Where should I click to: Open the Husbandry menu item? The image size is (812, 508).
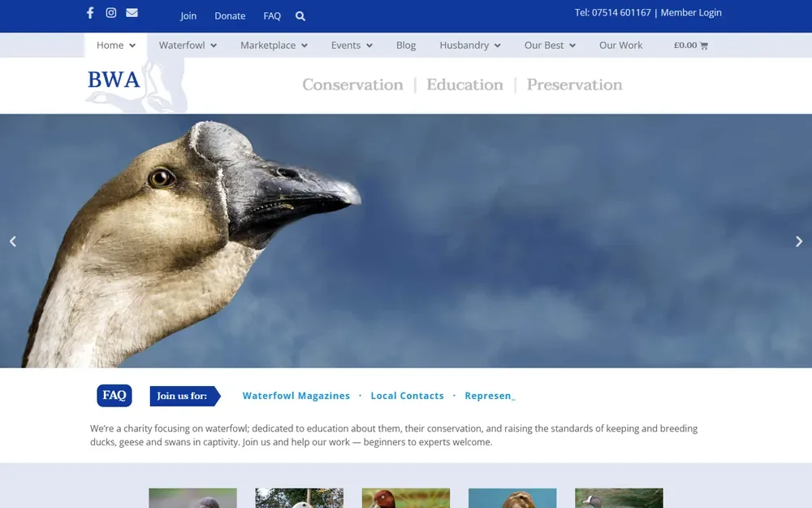tap(464, 45)
